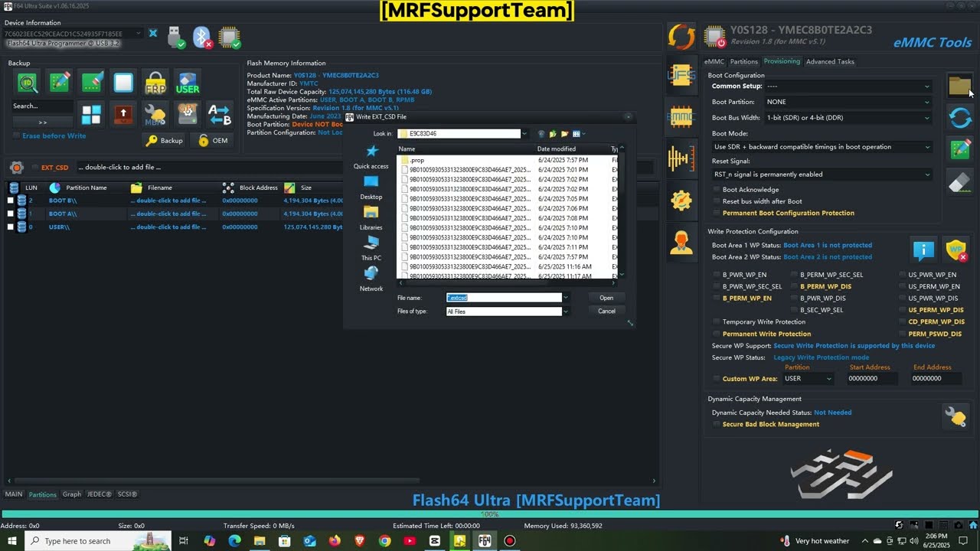Check the BOOT B partition row checkbox
The image size is (980, 551).
pos(11,201)
